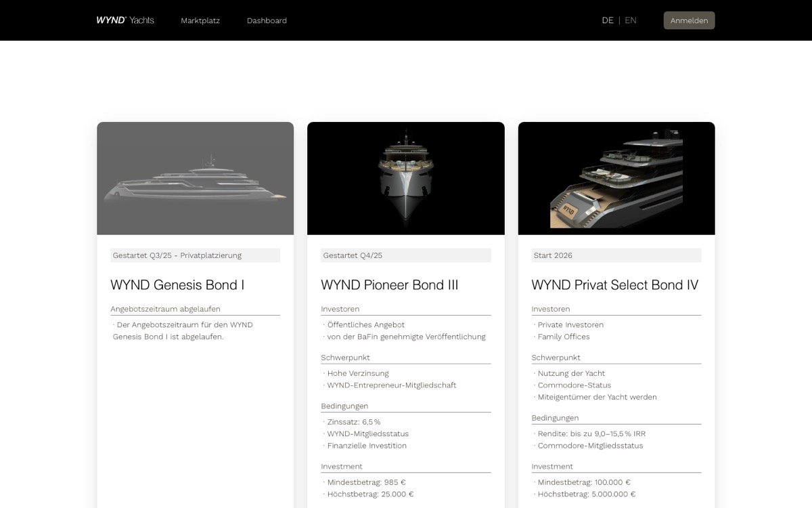Select the WYND Privat Select Bond IV title
Screen dimensions: 812x508
point(615,285)
